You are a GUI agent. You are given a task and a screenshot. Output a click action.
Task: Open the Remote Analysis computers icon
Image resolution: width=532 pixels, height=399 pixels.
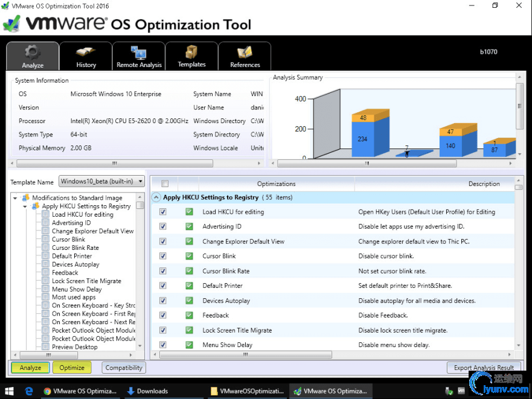(139, 53)
